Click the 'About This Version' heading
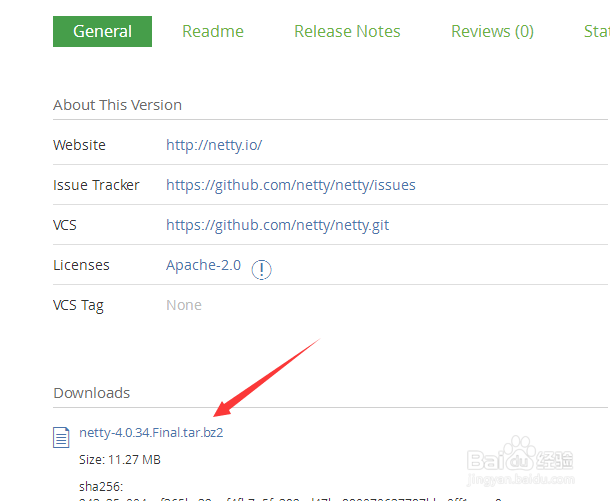 click(x=117, y=105)
